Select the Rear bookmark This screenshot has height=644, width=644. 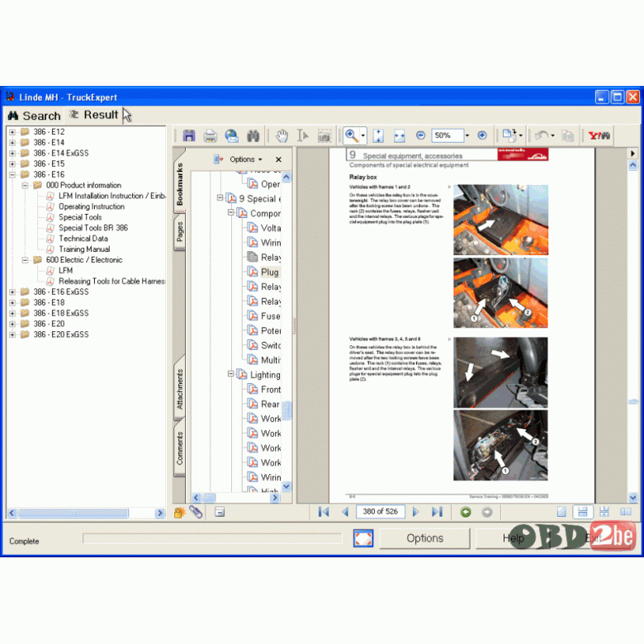coord(270,404)
